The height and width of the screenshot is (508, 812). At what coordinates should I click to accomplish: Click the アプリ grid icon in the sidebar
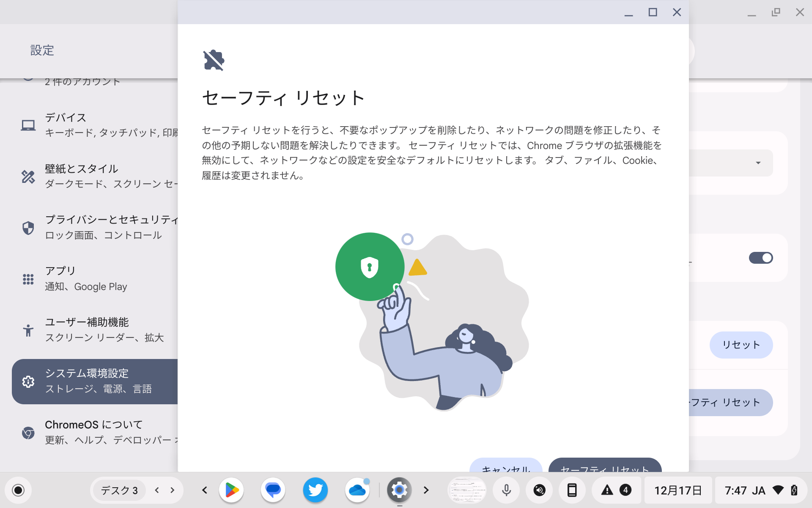point(28,279)
